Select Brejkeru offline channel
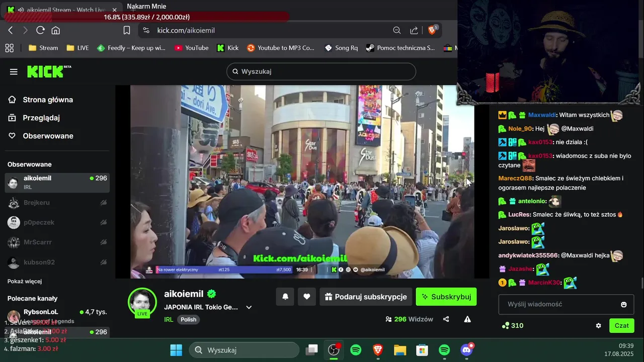 click(x=57, y=203)
